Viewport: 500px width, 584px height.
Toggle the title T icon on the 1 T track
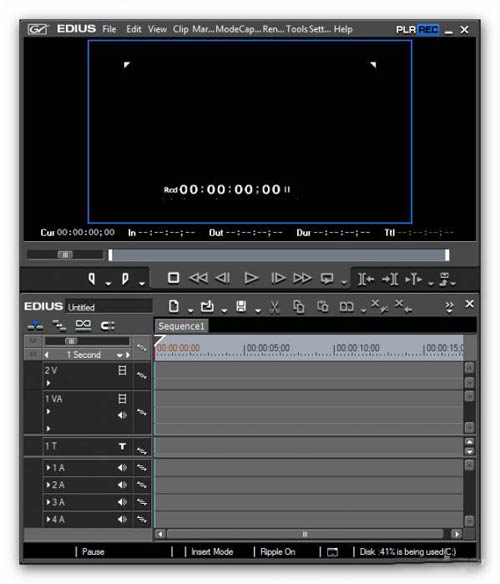click(x=122, y=446)
